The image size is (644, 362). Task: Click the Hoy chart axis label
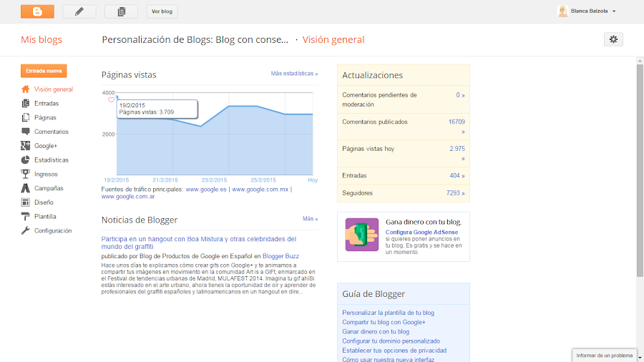[313, 180]
